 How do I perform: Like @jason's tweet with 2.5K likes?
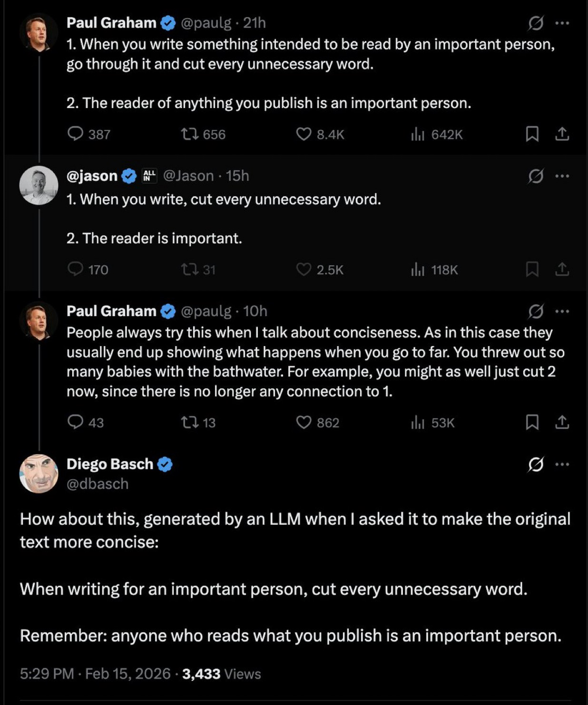pyautogui.click(x=304, y=269)
